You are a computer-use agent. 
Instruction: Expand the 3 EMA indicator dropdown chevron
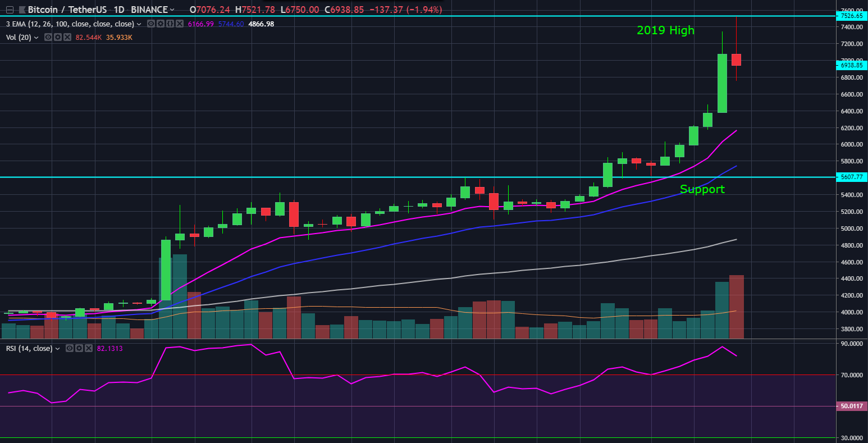tap(139, 24)
